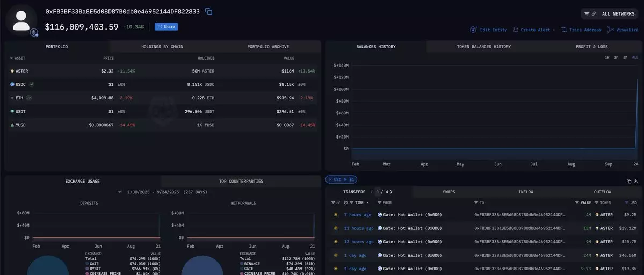
Task: Click the ASTER token icon in portfolio
Action: [x=12, y=71]
